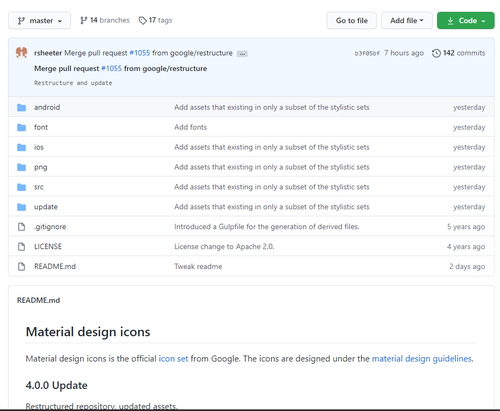Click the font folder icon
This screenshot has height=411, width=500.
tap(22, 127)
